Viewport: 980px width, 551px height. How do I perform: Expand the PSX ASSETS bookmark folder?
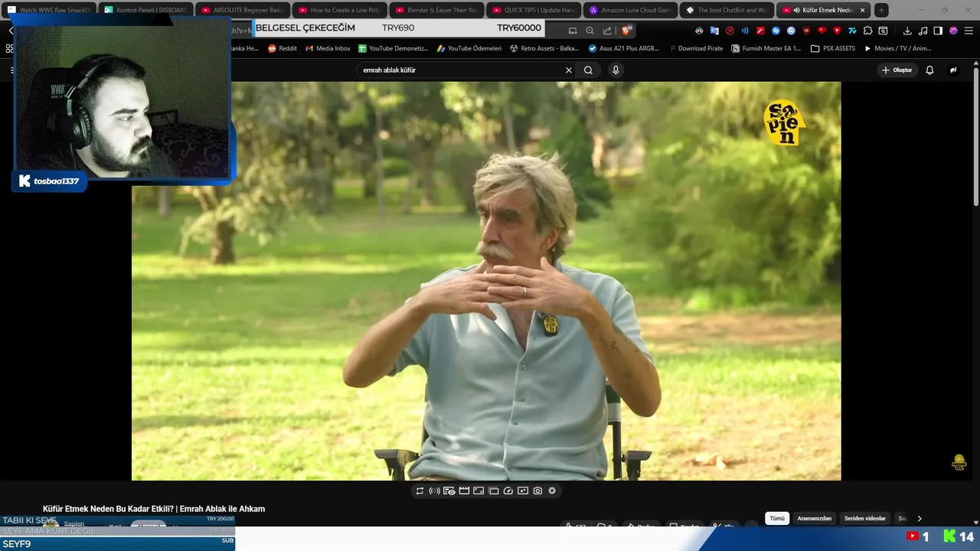pyautogui.click(x=833, y=48)
